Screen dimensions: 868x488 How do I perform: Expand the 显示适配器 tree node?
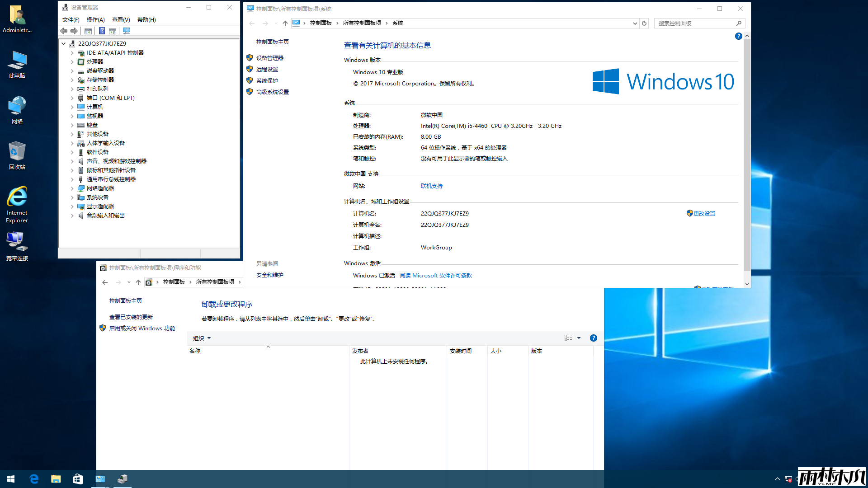(x=72, y=206)
